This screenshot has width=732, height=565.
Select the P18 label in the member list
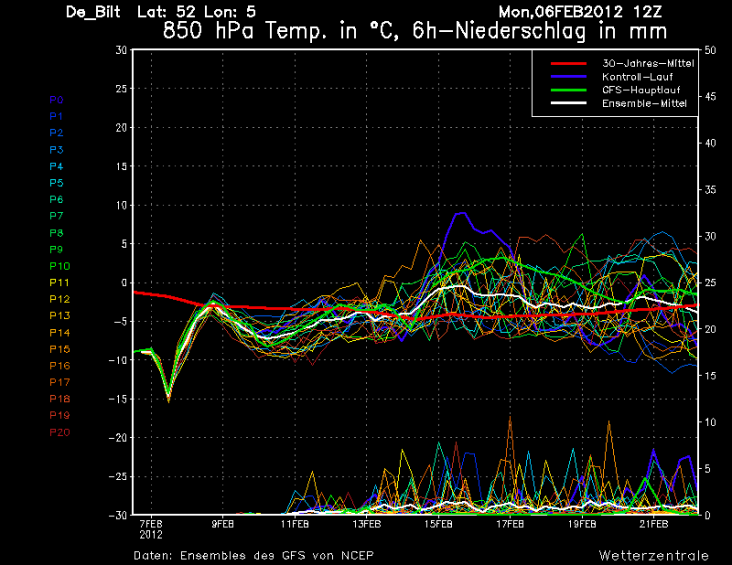(60, 399)
